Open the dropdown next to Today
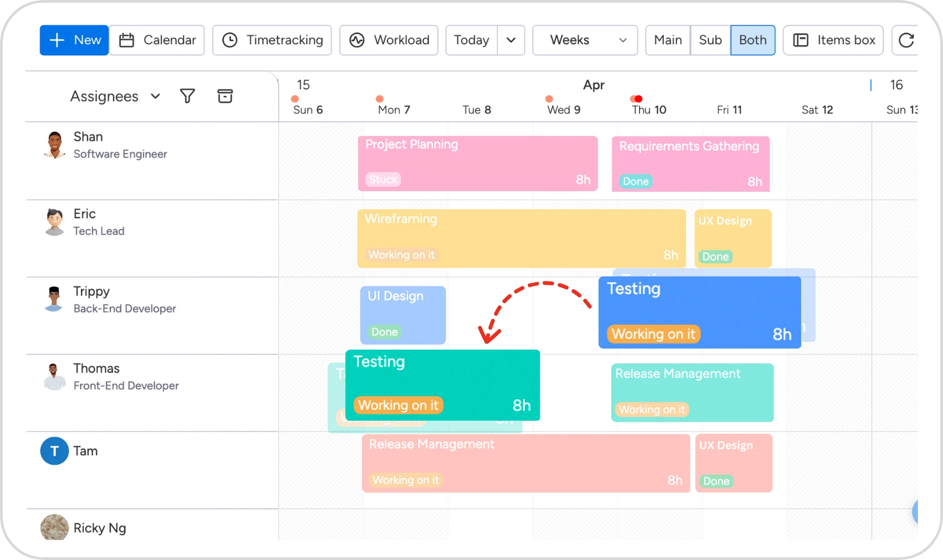 point(511,40)
